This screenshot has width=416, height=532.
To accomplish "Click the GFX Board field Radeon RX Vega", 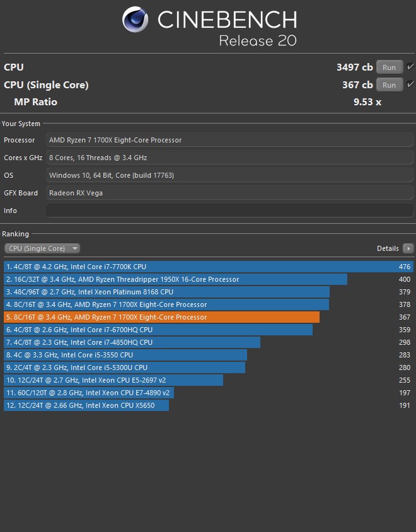I will coord(229,193).
